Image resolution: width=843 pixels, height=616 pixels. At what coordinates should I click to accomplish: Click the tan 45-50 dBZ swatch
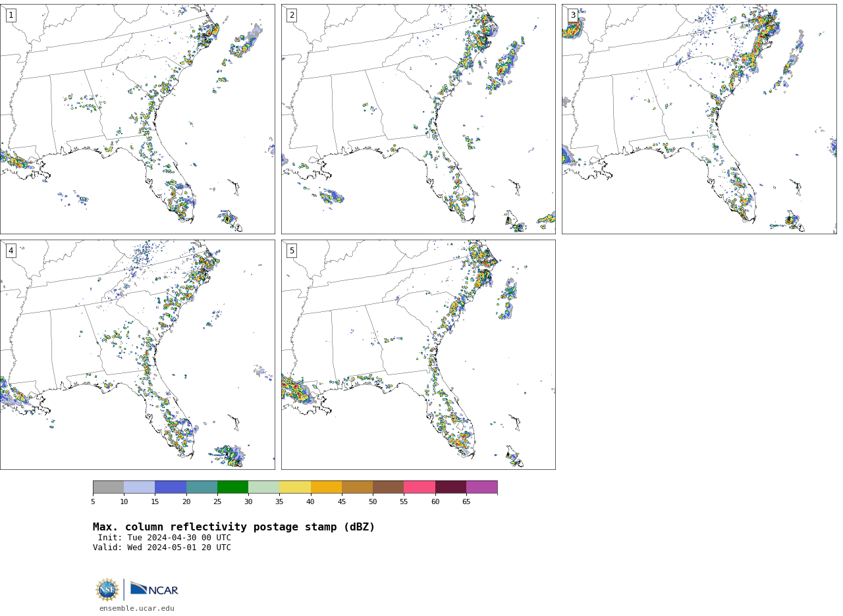point(357,487)
